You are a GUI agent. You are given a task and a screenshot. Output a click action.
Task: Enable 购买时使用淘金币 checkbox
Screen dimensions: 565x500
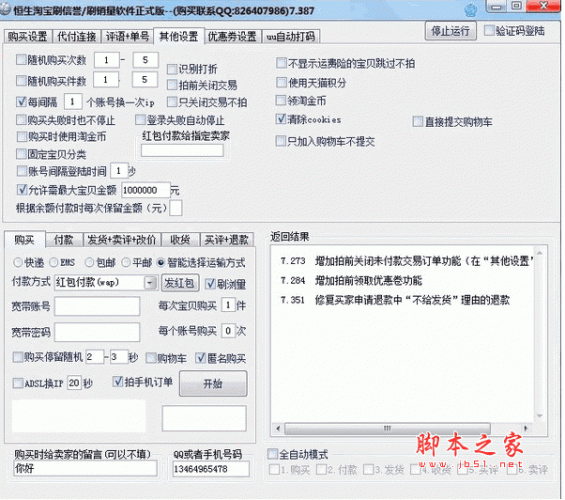click(x=22, y=137)
